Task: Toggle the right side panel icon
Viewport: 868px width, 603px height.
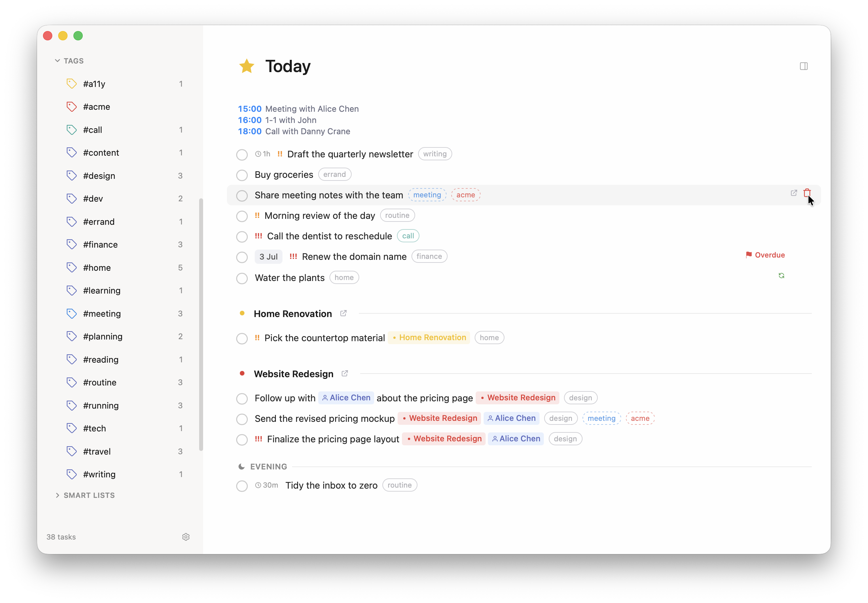Action: point(804,66)
